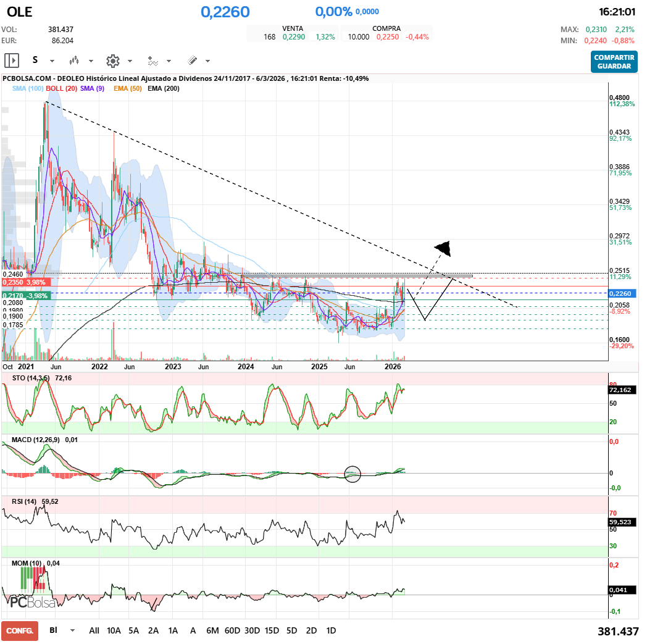Click the candlestick chart type icon
Image resolution: width=647 pixels, height=644 pixels.
point(75,61)
